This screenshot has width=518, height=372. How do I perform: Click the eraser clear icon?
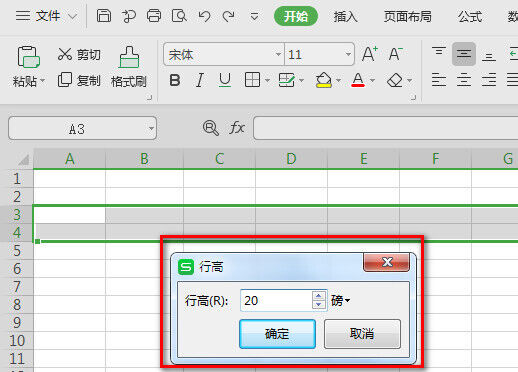[395, 80]
